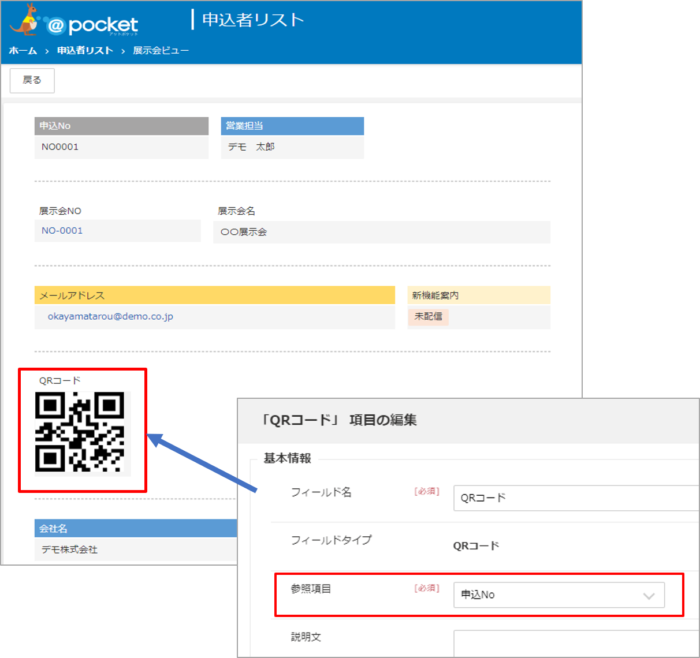700x658 pixels.
Task: Click the 未配信 status badge
Action: 428,317
